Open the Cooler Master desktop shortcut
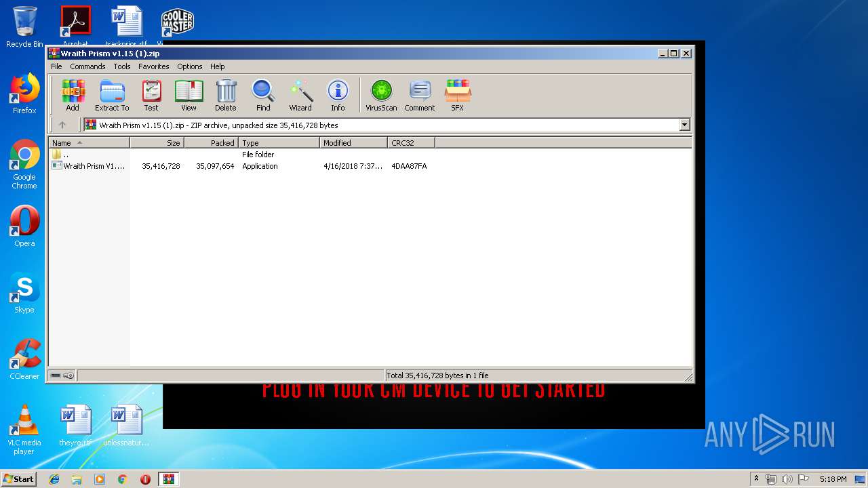This screenshot has height=488, width=868. pos(177,24)
